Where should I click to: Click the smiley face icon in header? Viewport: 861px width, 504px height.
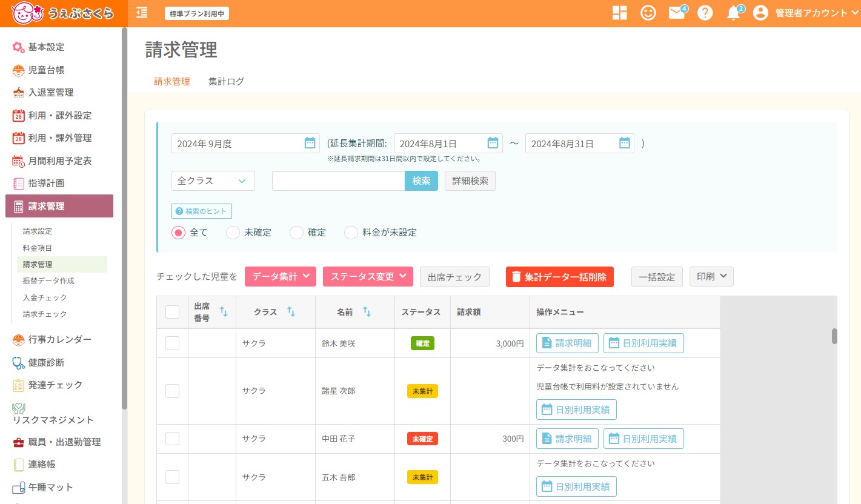pyautogui.click(x=648, y=13)
